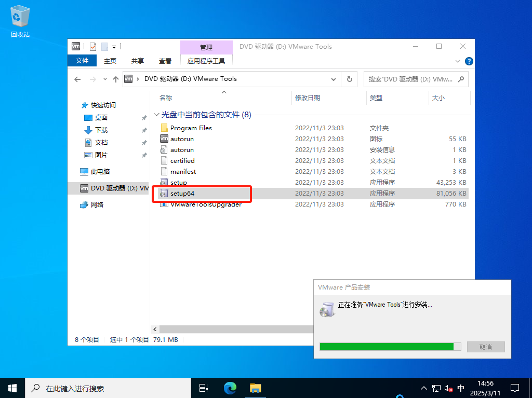
Task: Click the 管理 contextual tab header
Action: point(206,47)
